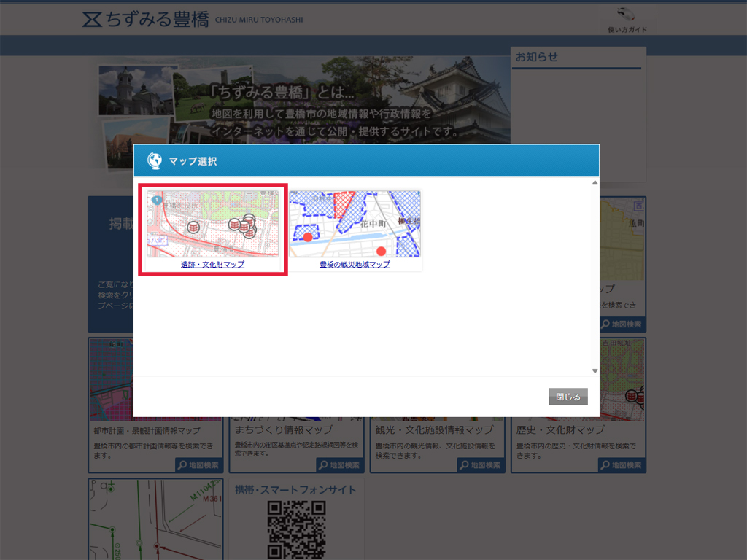Image resolution: width=747 pixels, height=560 pixels.
Task: Close the マップ選択 dialog with 閉じる
Action: [x=568, y=397]
